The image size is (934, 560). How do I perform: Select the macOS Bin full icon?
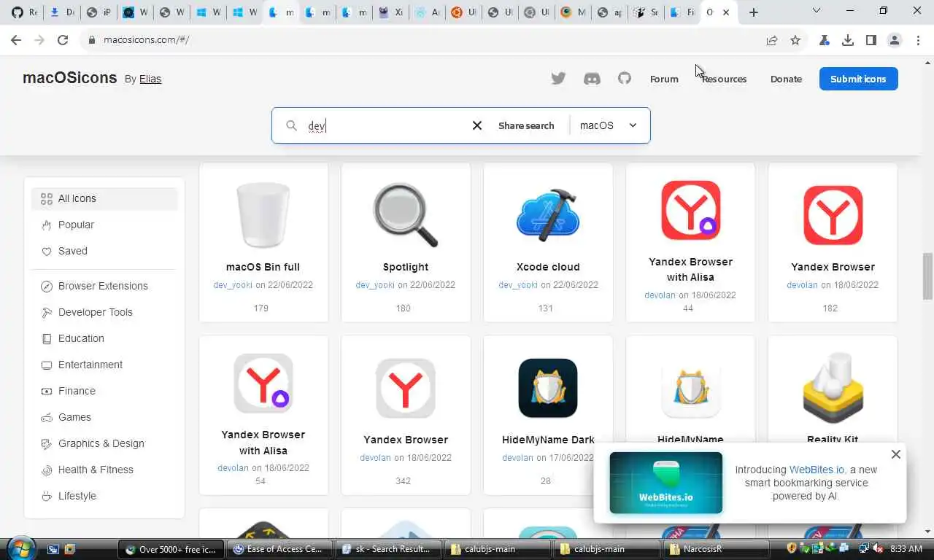point(263,215)
